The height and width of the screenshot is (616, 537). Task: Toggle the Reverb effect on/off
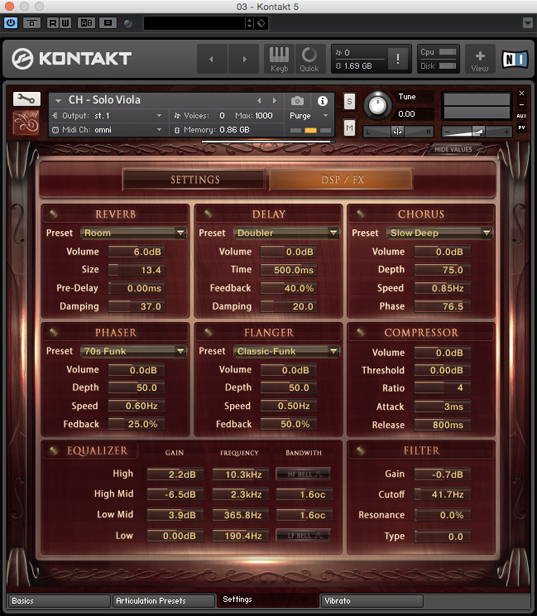point(53,214)
